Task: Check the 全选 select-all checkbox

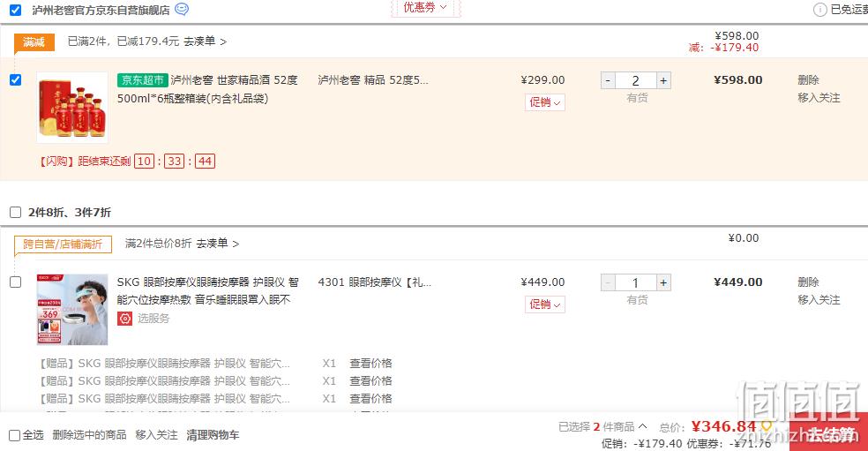Action: pyautogui.click(x=15, y=435)
